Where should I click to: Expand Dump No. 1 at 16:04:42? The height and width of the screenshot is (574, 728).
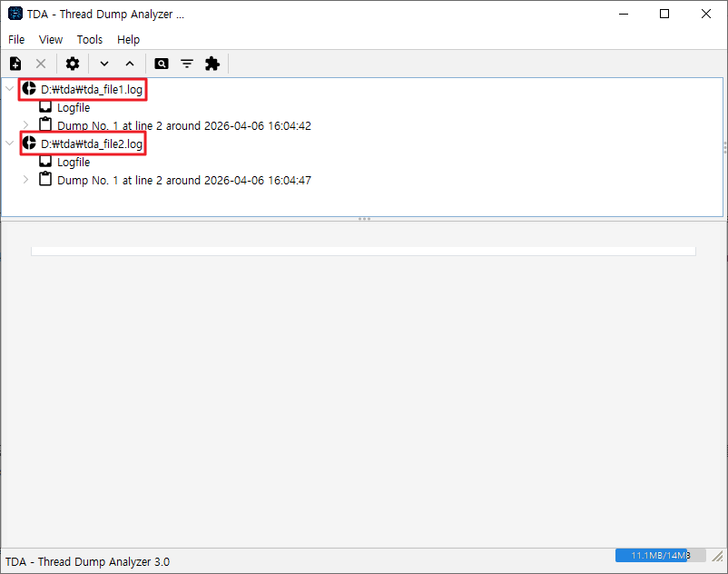point(25,126)
